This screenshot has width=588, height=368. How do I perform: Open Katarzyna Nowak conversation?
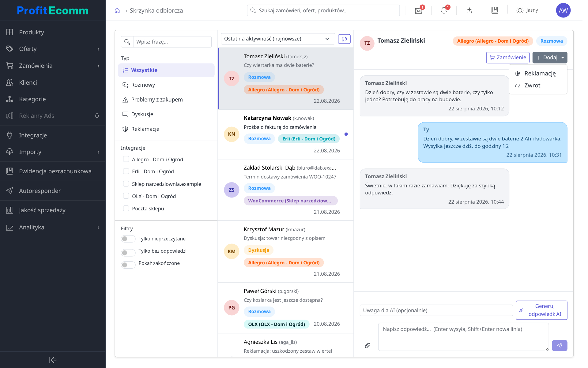[x=285, y=134]
